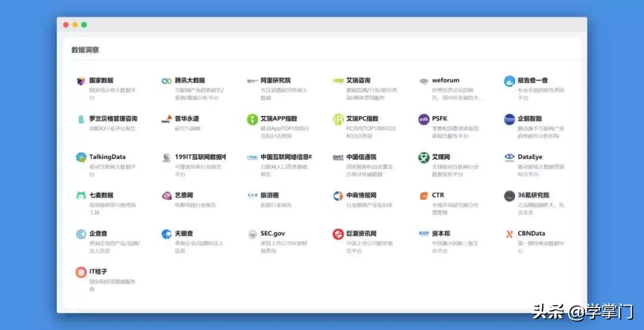Open the DataEye link title
This screenshot has height=330, width=644.
[x=530, y=157]
